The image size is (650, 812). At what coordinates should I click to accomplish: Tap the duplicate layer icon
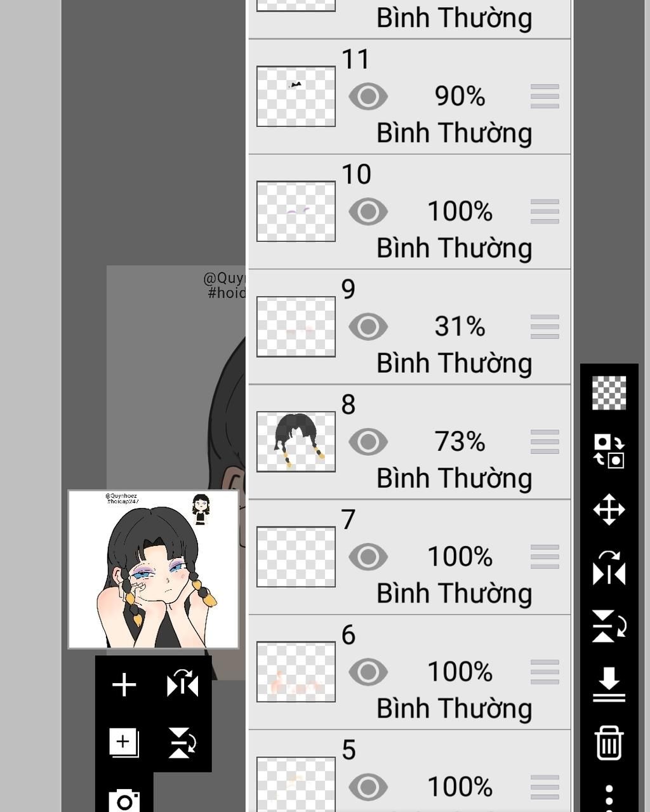[x=124, y=743]
